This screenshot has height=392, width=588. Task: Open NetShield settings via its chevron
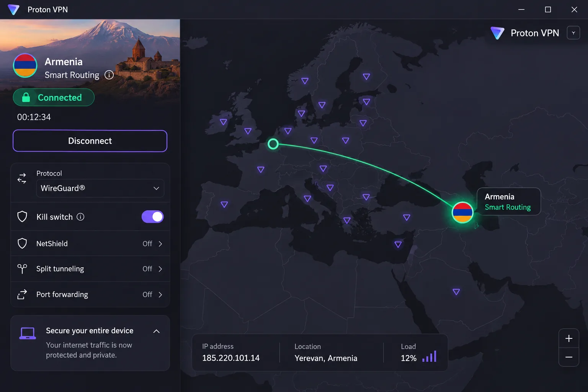point(160,244)
